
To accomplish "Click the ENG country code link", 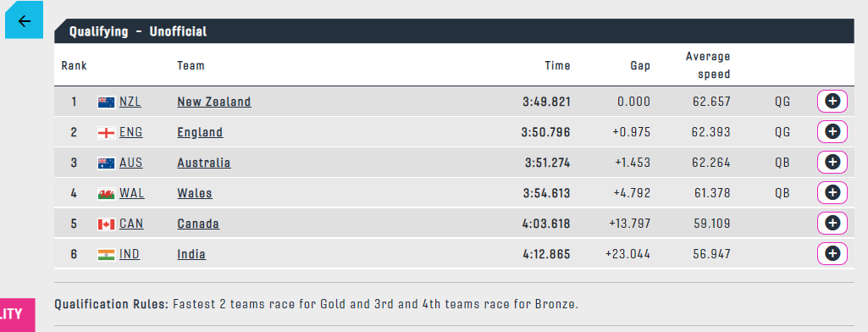I will pyautogui.click(x=130, y=132).
